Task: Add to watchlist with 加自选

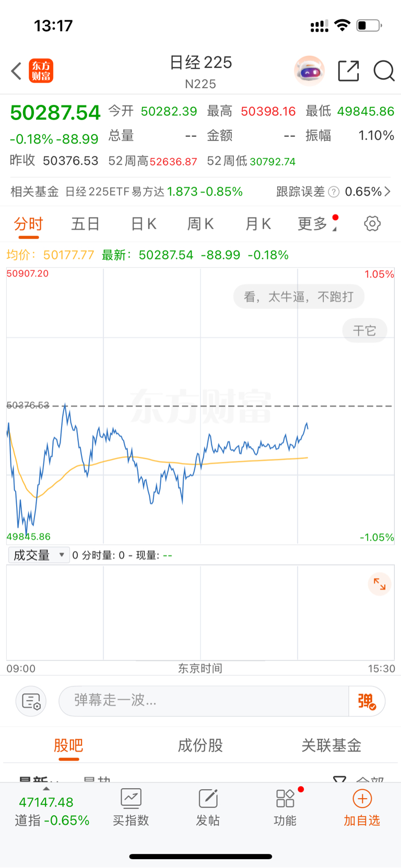Action: [x=362, y=807]
